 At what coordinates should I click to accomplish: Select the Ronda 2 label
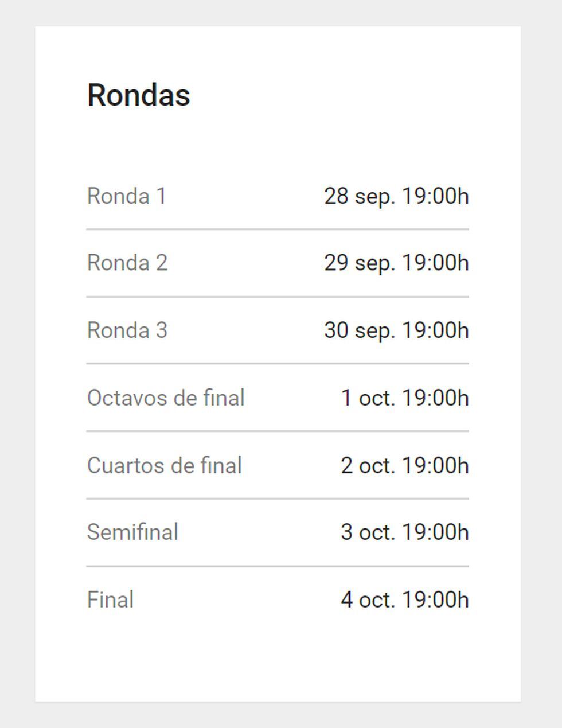pyautogui.click(x=127, y=263)
